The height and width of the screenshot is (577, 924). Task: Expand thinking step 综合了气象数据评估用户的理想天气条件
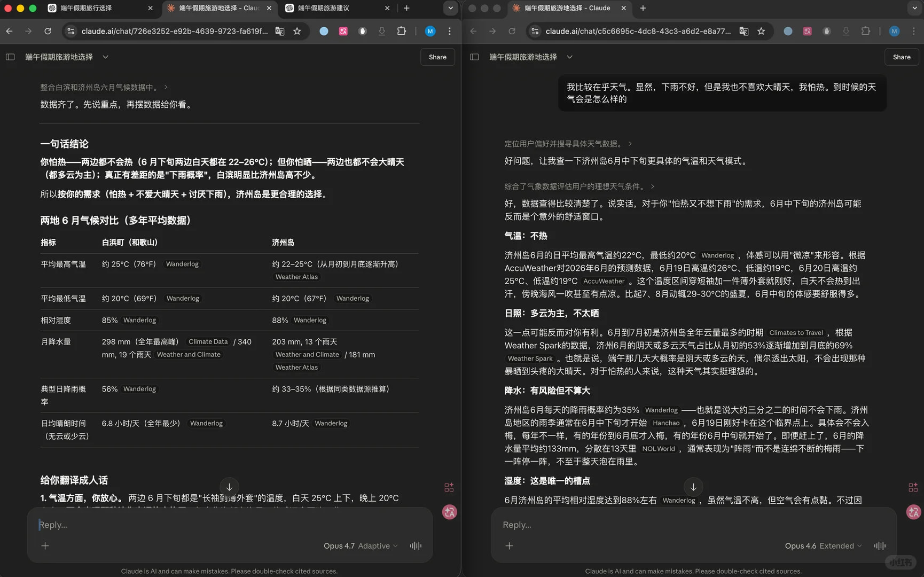tap(580, 186)
